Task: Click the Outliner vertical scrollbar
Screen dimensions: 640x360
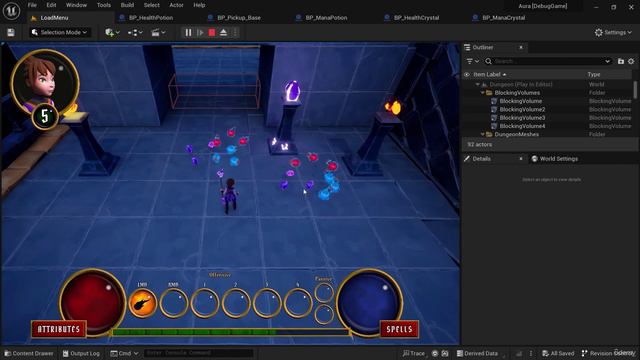Action: coord(635,89)
